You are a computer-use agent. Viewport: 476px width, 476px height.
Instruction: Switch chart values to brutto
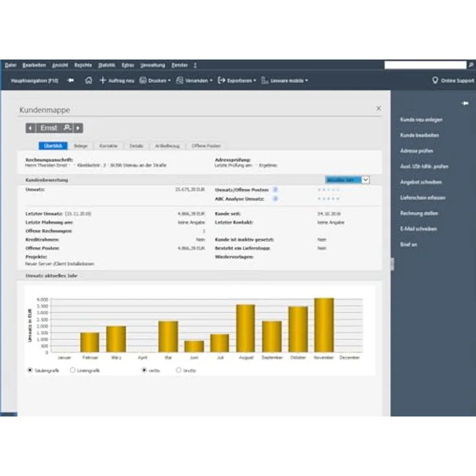pyautogui.click(x=178, y=370)
